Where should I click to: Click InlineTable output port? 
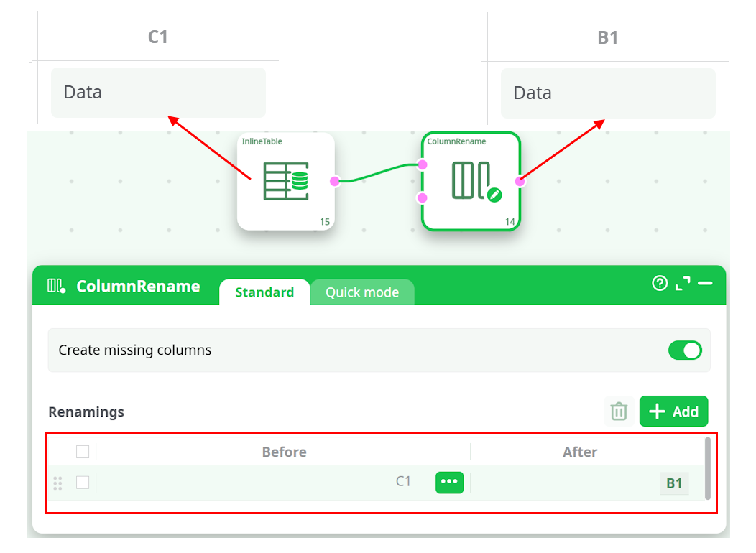point(334,182)
